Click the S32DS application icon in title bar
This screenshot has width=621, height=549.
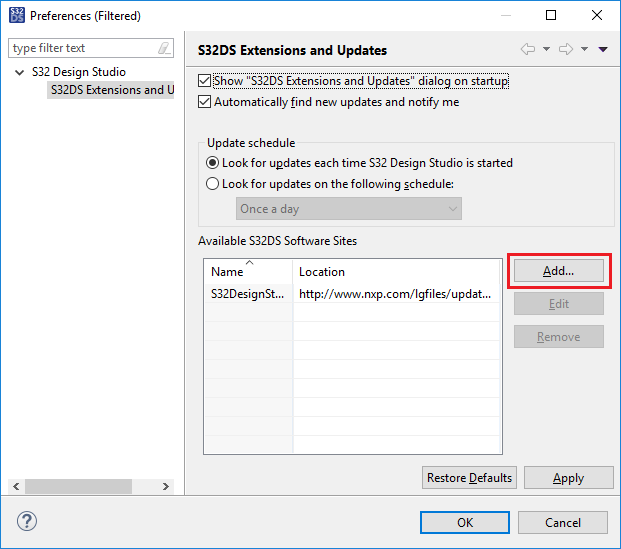tap(17, 15)
